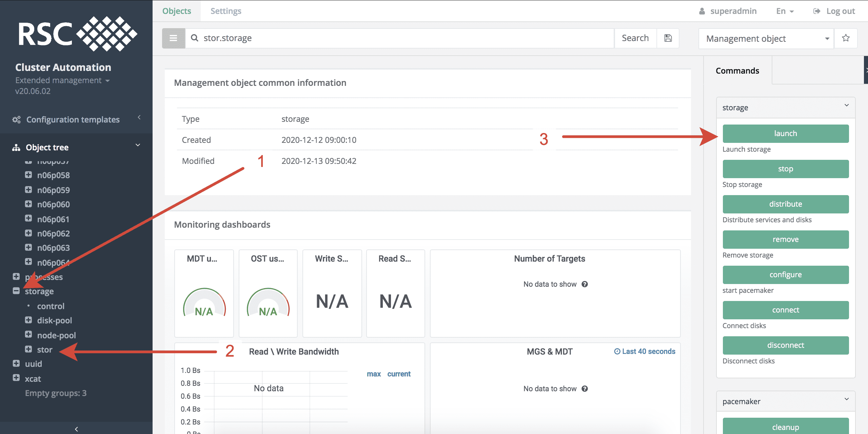Switch to the Settings tab

pos(226,11)
